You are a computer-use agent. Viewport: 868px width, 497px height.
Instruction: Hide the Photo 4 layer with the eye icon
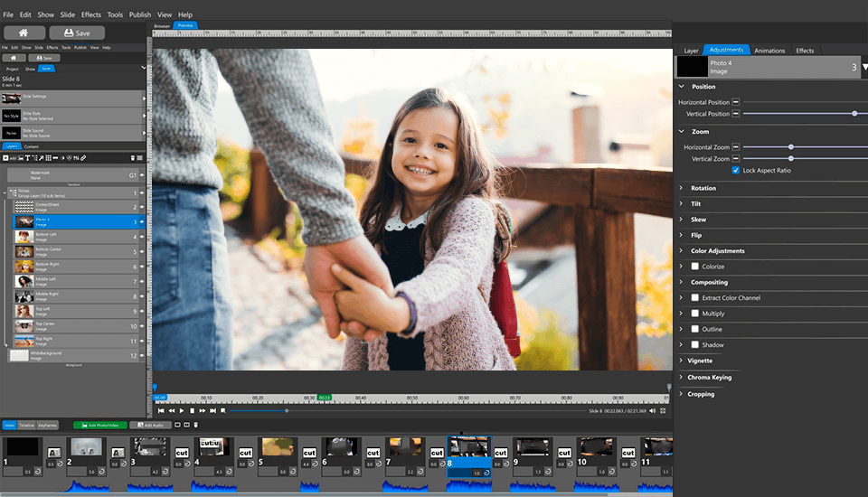coord(143,221)
